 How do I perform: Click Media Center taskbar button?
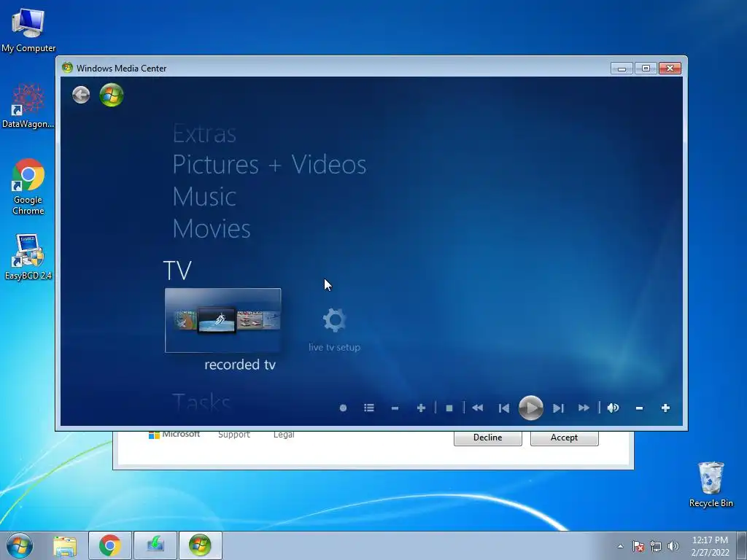coord(200,545)
